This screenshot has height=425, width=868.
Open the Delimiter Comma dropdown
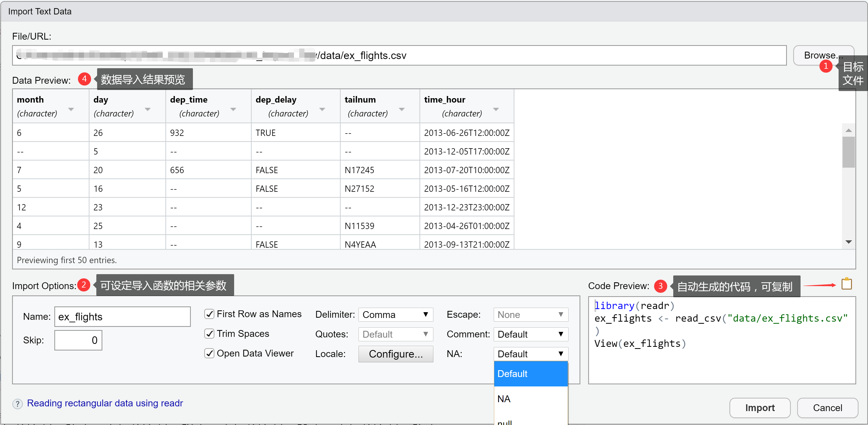click(396, 315)
